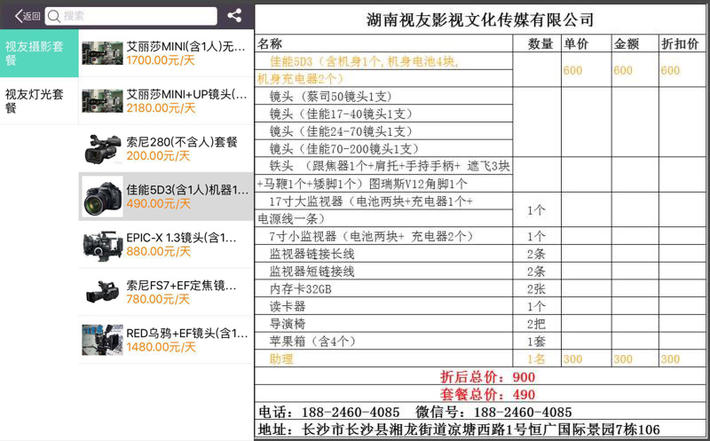
Task: Click the magnifier icon in search bar
Action: (55, 16)
